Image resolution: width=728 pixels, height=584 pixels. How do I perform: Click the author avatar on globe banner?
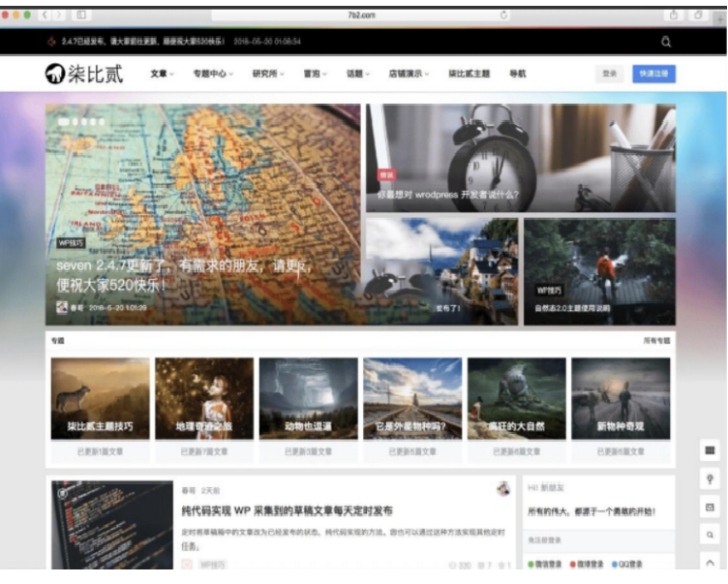pos(62,307)
